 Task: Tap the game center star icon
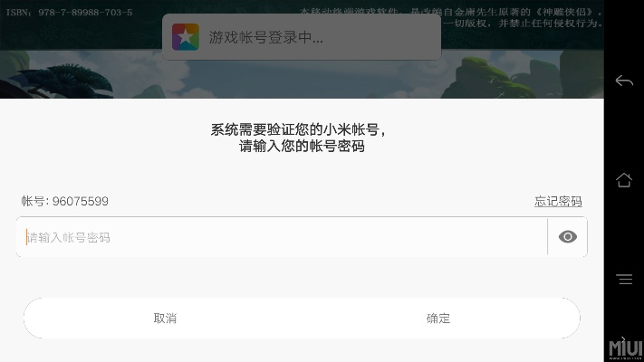[186, 37]
